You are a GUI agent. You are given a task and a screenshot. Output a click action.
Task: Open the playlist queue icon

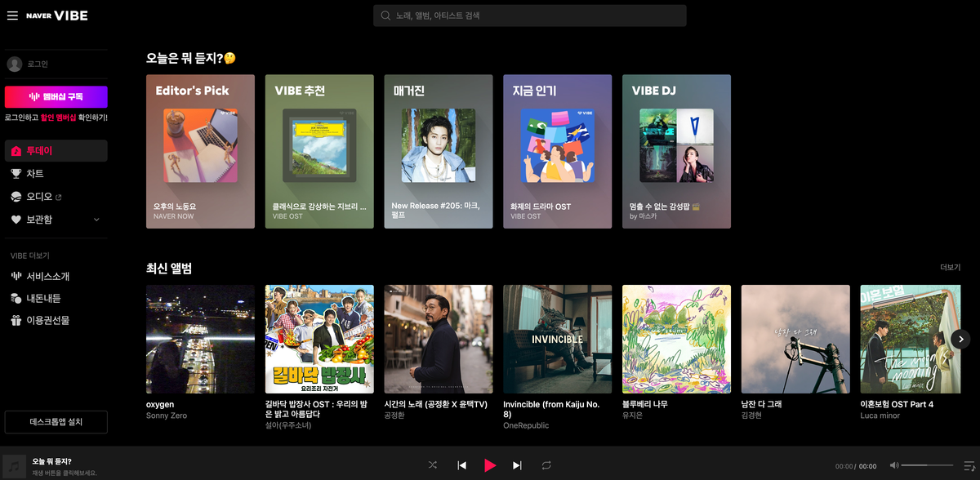969,465
